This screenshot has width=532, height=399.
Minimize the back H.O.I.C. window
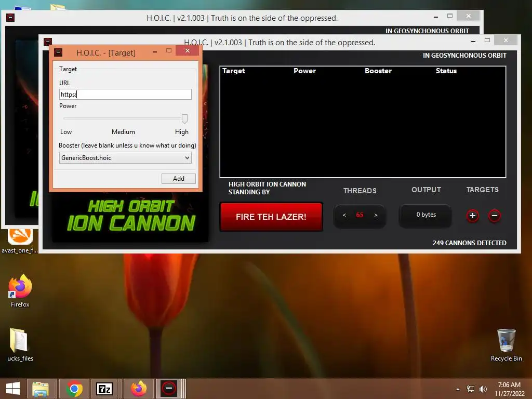point(436,17)
